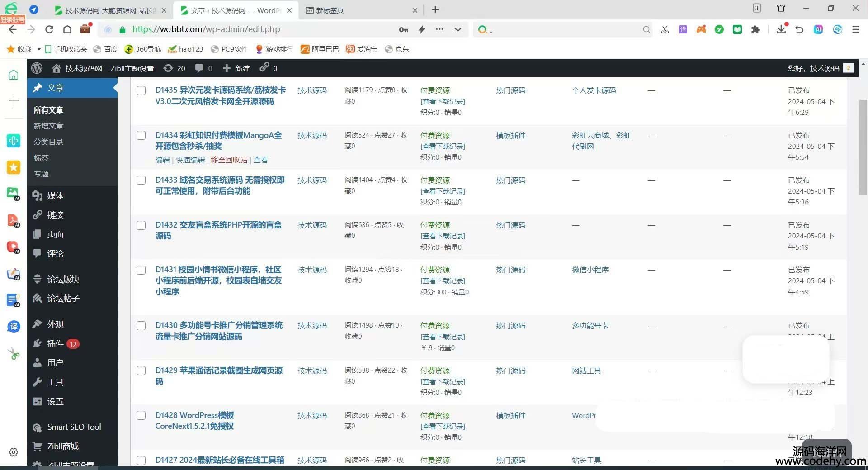The image size is (868, 470).
Task: Click the purple translate extension icon
Action: click(x=683, y=30)
